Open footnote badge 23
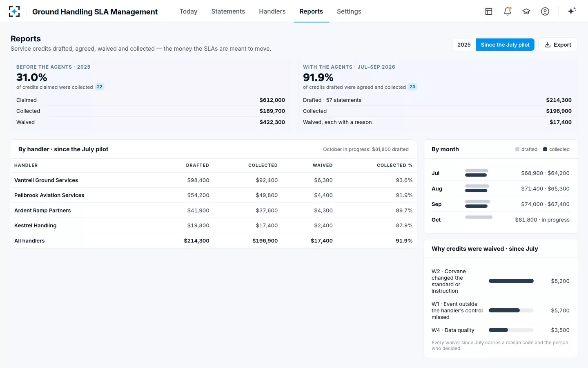Screen dimensions: 588x368 tap(412, 87)
